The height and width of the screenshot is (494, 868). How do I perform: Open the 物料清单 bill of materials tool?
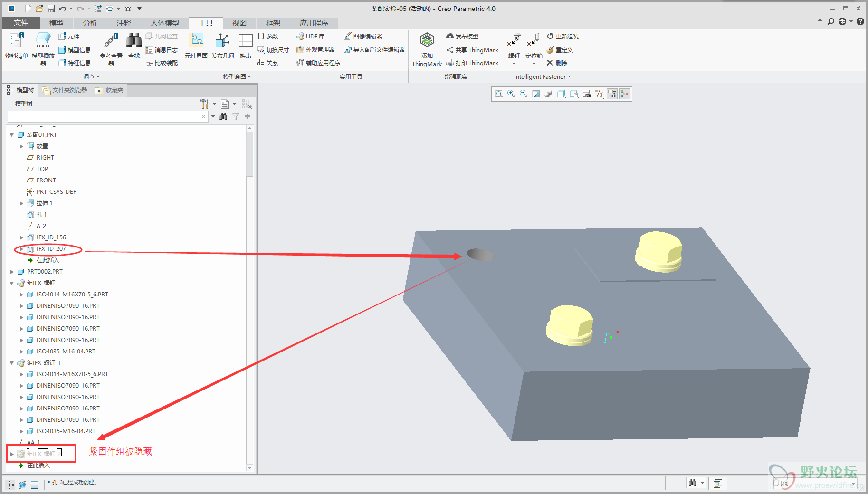point(16,46)
